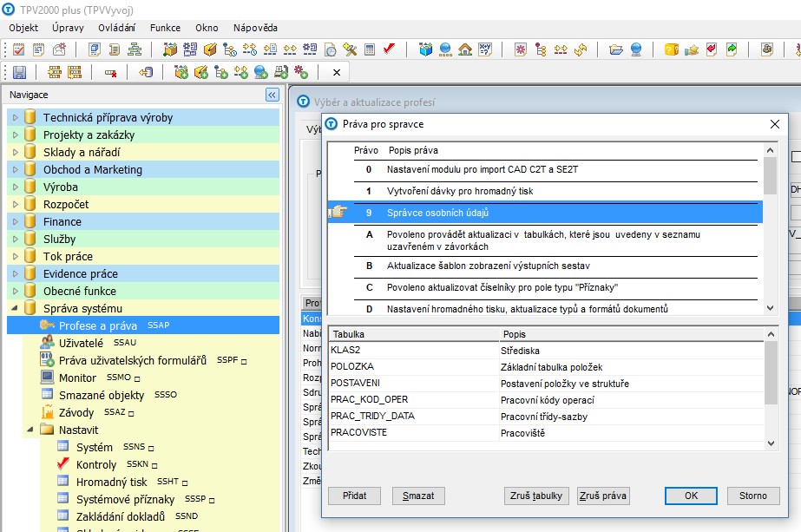Click the house icon in toolbar
The width and height of the screenshot is (801, 532).
[465, 49]
